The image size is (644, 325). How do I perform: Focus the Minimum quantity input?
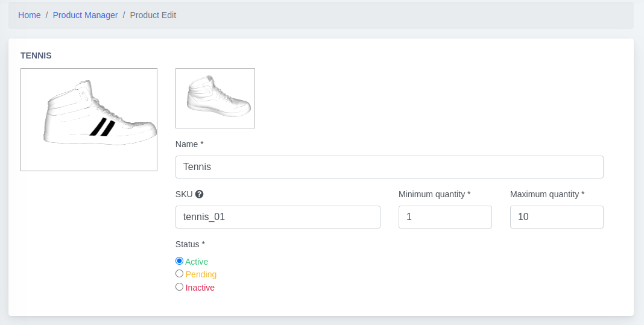pos(445,217)
